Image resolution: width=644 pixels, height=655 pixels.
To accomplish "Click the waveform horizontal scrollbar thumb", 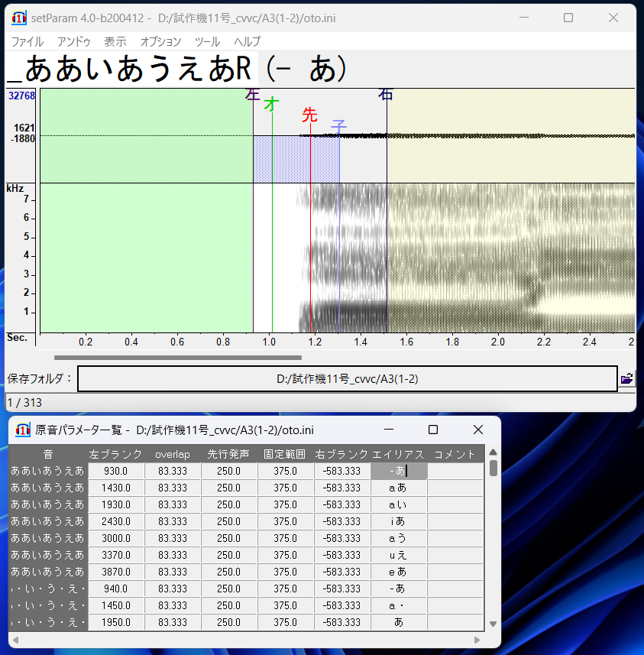I will [x=178, y=358].
